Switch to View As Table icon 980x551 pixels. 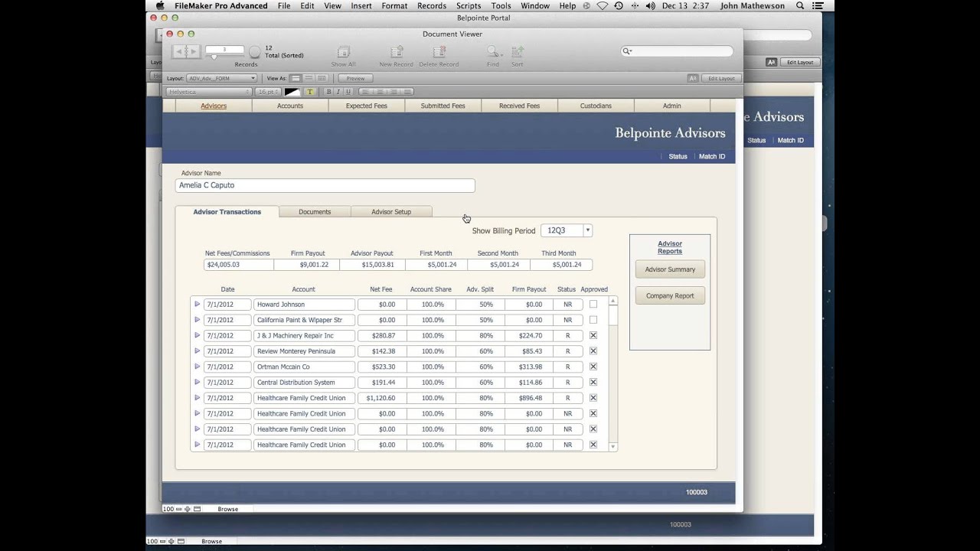pos(322,78)
